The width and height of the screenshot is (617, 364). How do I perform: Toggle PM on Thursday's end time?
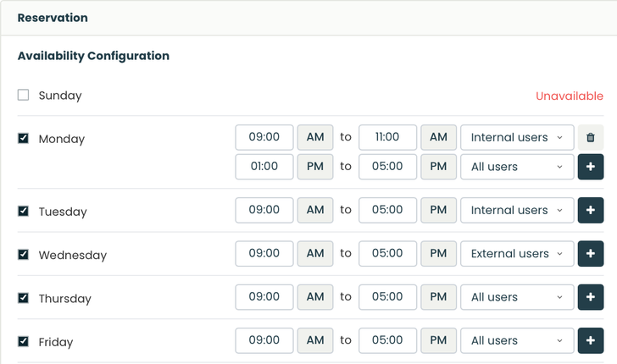coord(438,297)
